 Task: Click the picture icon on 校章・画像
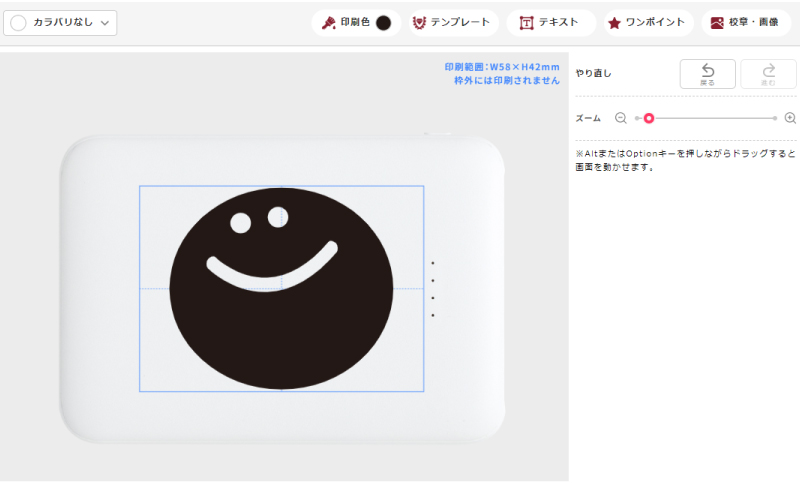click(717, 23)
